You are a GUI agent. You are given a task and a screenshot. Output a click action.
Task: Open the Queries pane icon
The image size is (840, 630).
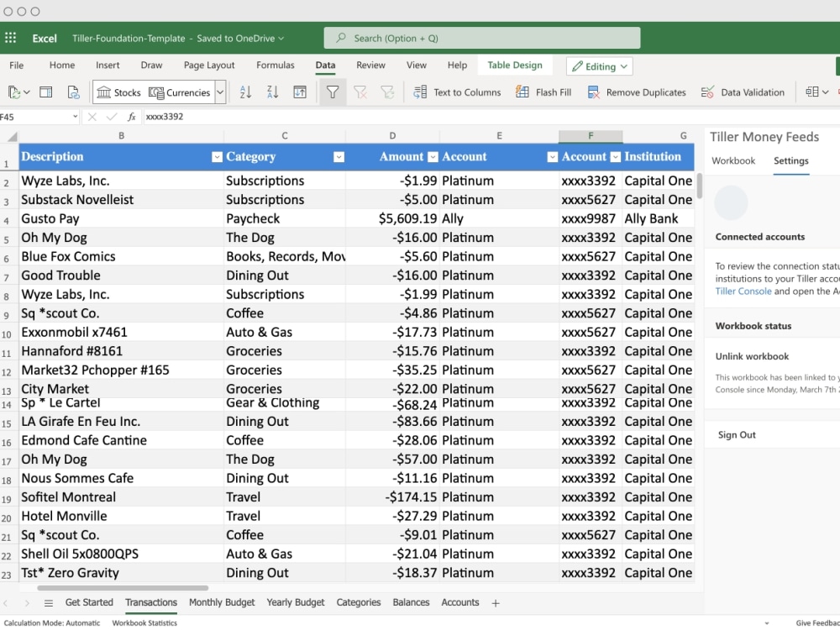coord(46,92)
